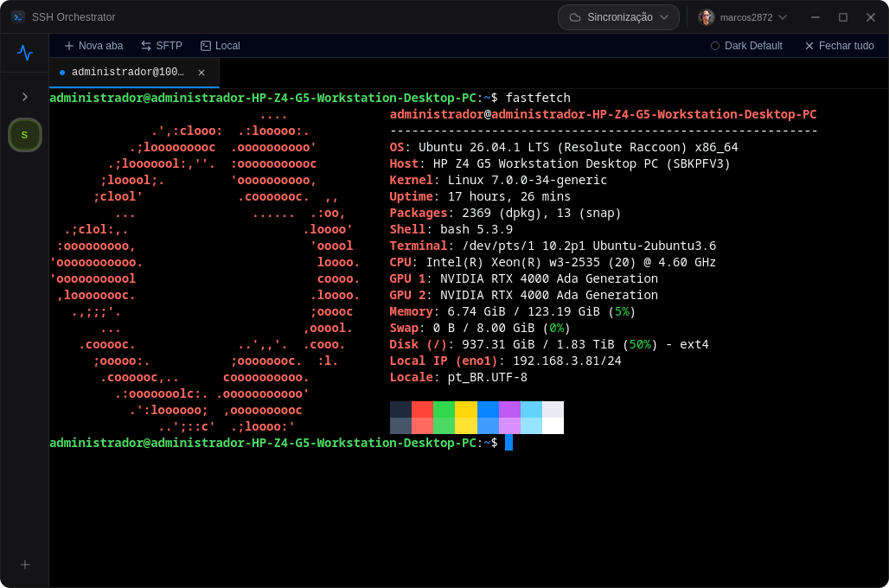Open SFTP file transfer

(x=162, y=46)
